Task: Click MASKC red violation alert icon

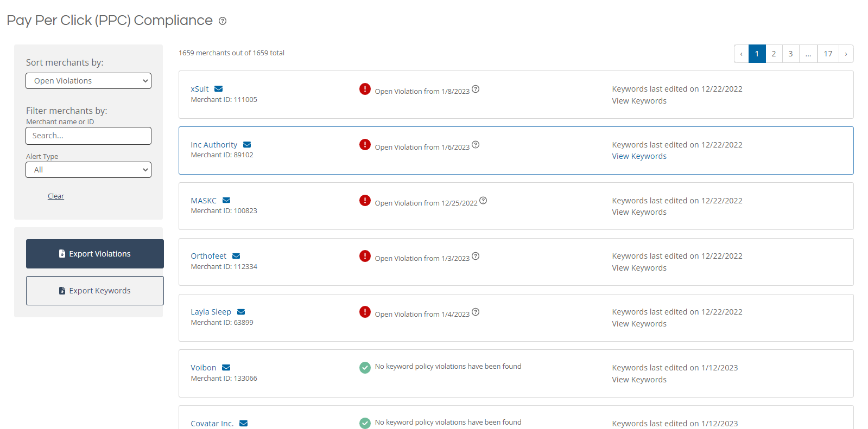Action: coord(365,201)
